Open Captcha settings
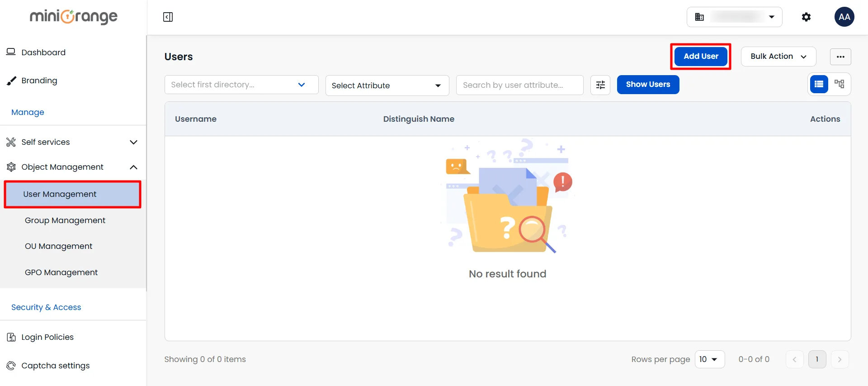The height and width of the screenshot is (386, 868). (55, 366)
